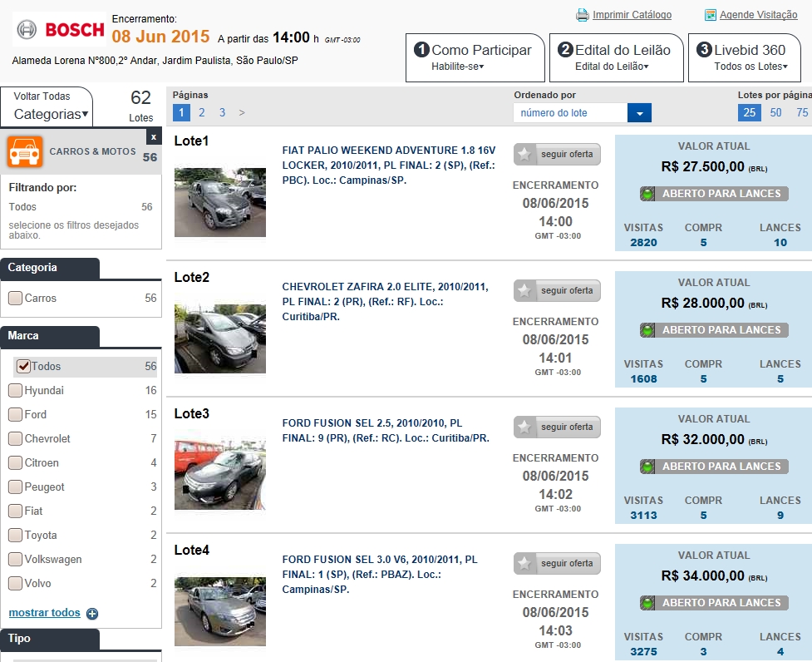
Task: Click the star icon for Lote1
Action: click(524, 155)
